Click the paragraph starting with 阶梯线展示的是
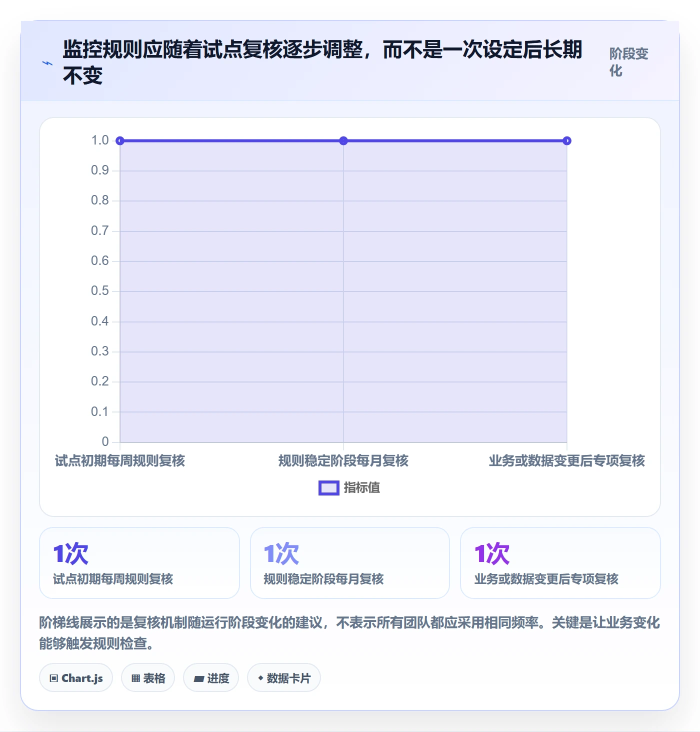The height and width of the screenshot is (732, 700). [x=349, y=633]
